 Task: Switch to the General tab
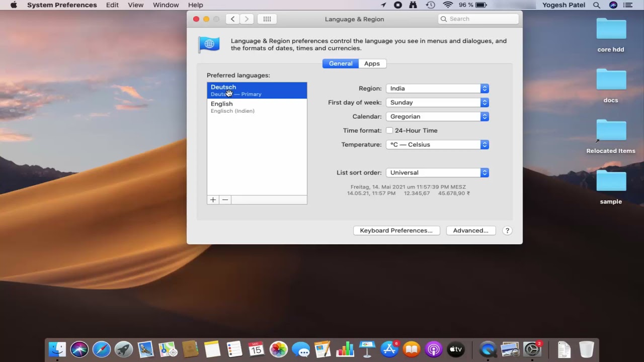click(x=341, y=63)
